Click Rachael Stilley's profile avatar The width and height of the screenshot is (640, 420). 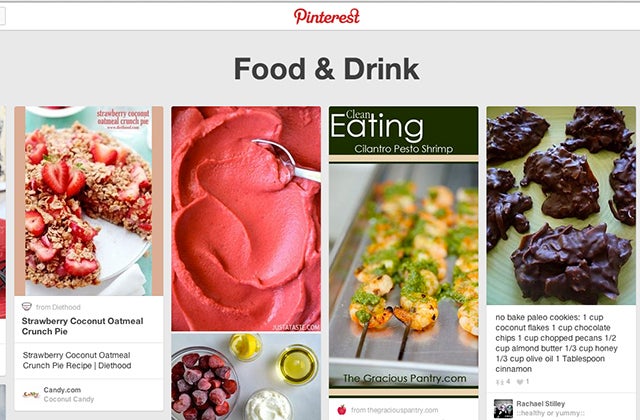(503, 409)
